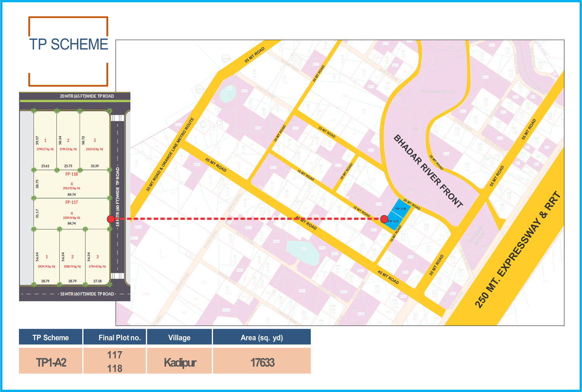Click the 'TP Scheme' table header

pyautogui.click(x=50, y=337)
